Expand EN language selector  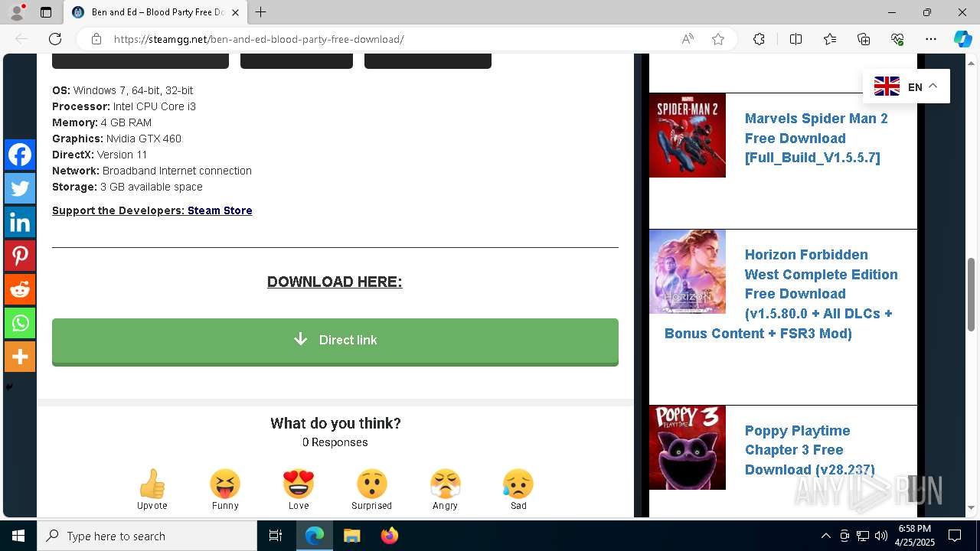[x=906, y=86]
